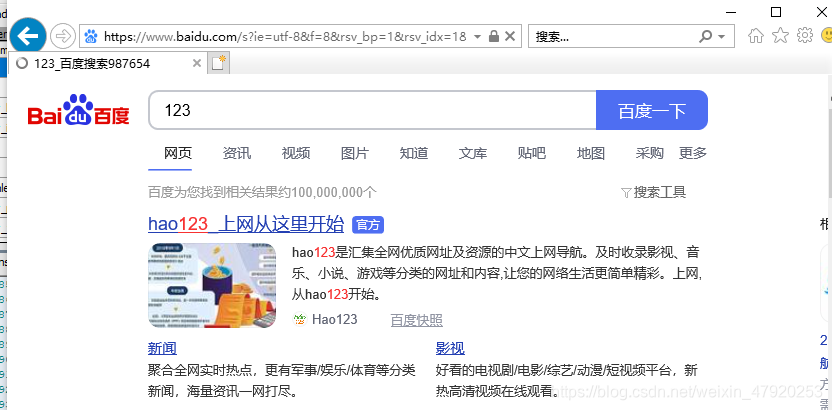The width and height of the screenshot is (832, 410).
Task: Select the 123_百度搜索987654 tab
Action: point(106,64)
